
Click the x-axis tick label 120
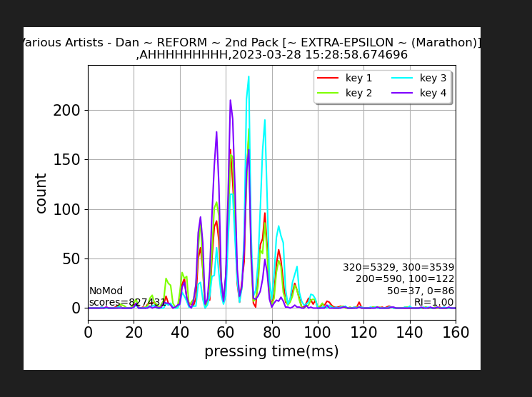363,333
